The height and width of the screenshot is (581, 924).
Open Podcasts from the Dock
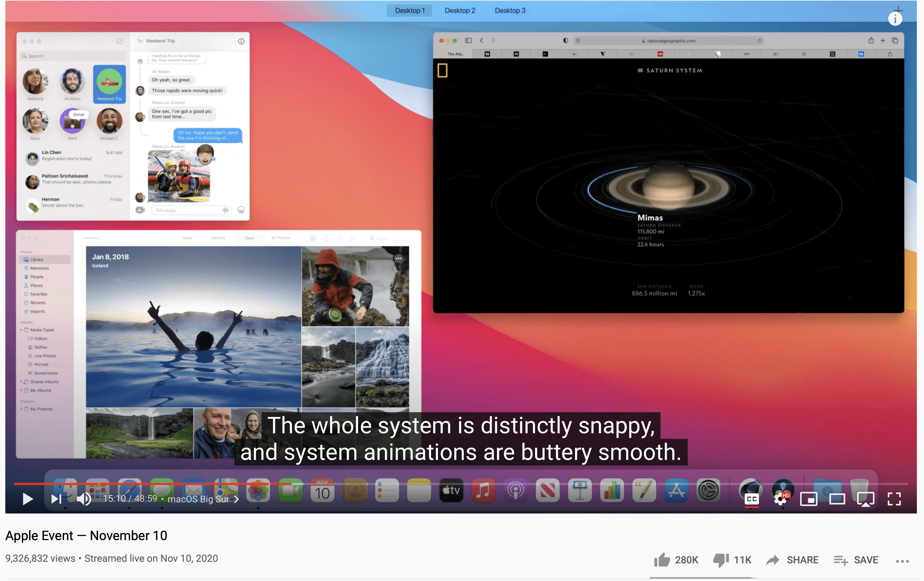[x=516, y=491]
